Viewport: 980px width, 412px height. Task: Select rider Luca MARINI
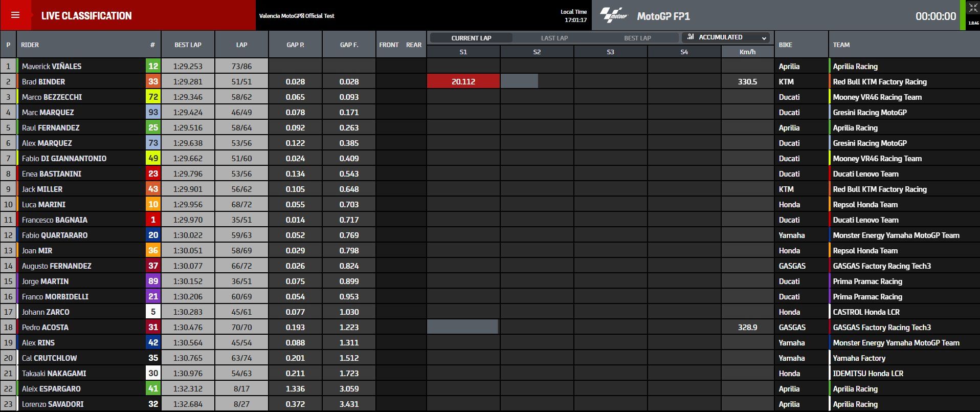[x=43, y=204]
